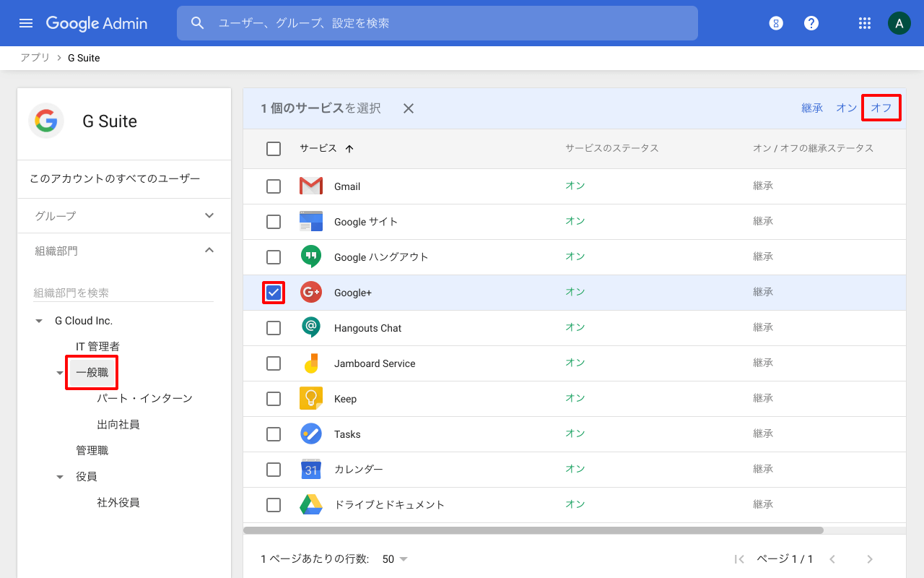The image size is (924, 578).
Task: Click the オフ action link
Action: (x=881, y=108)
